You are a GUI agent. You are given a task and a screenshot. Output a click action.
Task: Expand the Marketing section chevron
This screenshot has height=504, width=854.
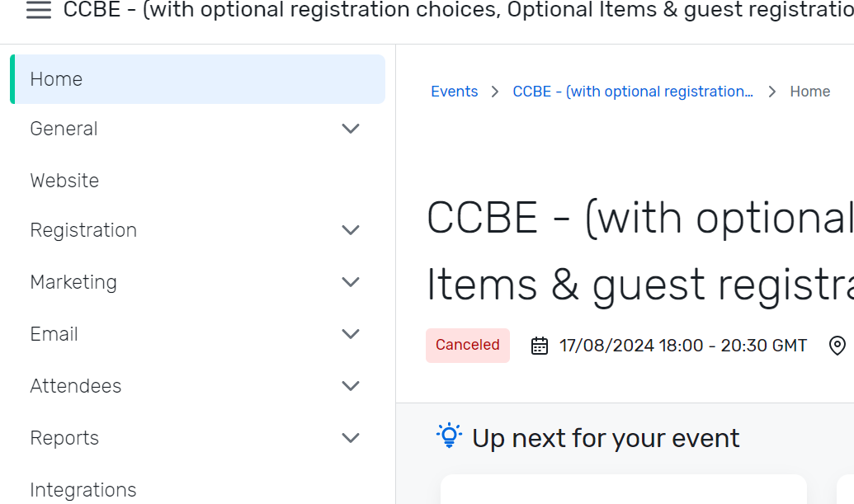pos(350,282)
